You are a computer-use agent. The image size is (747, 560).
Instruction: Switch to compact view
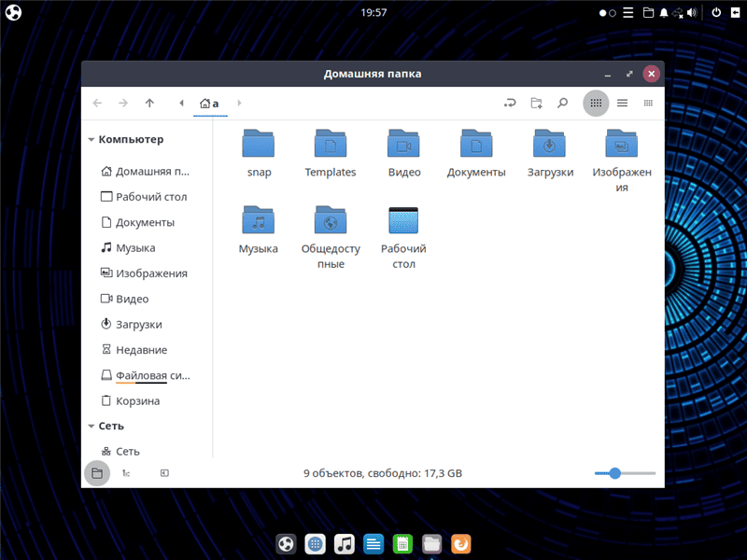click(x=648, y=103)
